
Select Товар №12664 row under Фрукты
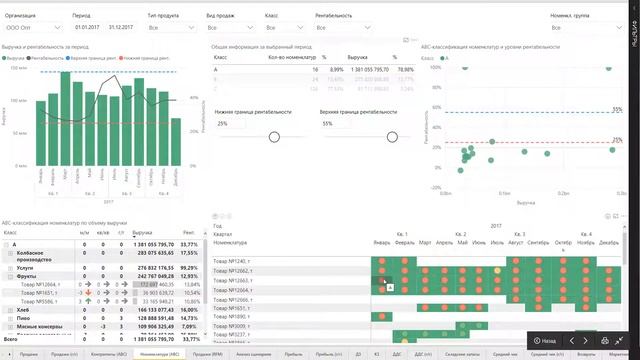click(40, 284)
